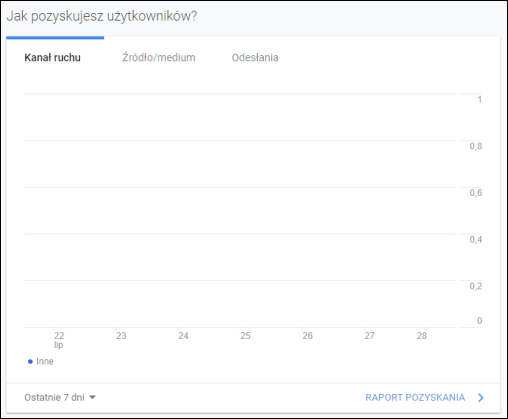This screenshot has width=508, height=419.
Task: Click the 0,6 value on the vertical axis
Action: 476,193
